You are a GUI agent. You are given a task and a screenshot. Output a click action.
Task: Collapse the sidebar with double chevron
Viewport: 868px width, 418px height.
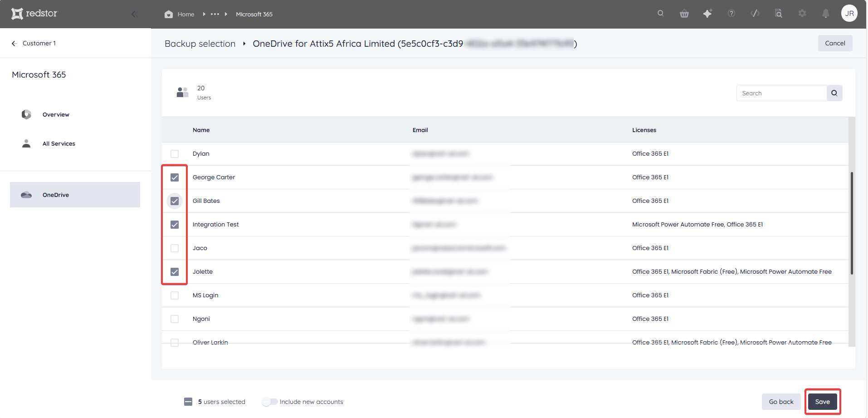click(134, 14)
